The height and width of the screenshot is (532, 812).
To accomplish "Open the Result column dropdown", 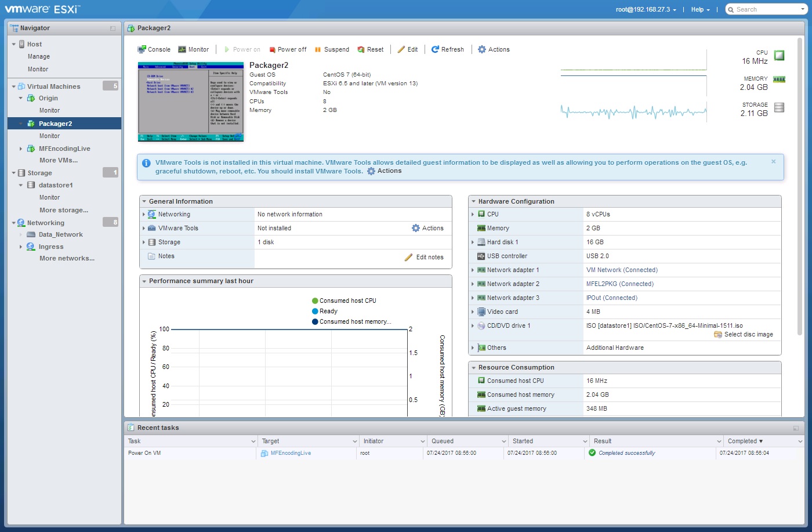I will 719,441.
